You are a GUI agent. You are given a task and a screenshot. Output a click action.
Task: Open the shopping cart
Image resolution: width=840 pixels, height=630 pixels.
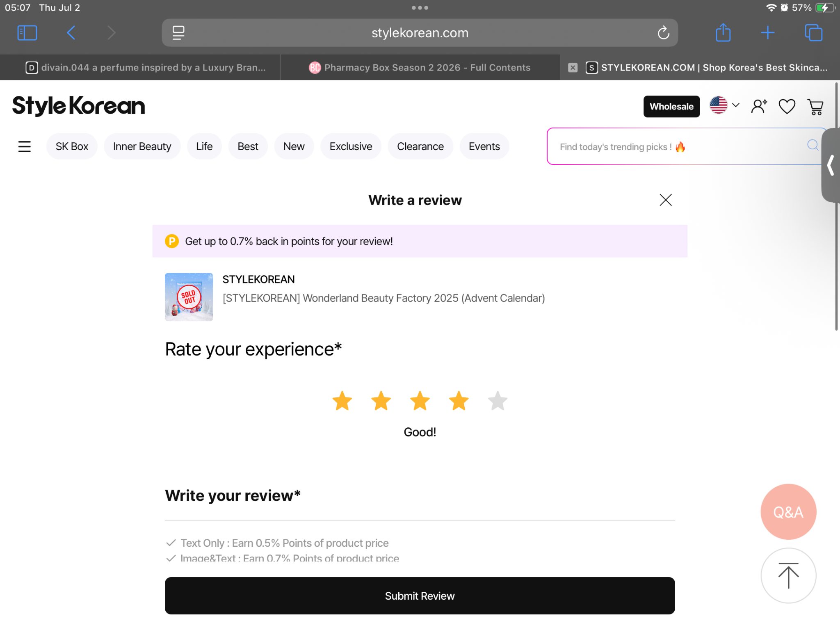pyautogui.click(x=815, y=107)
